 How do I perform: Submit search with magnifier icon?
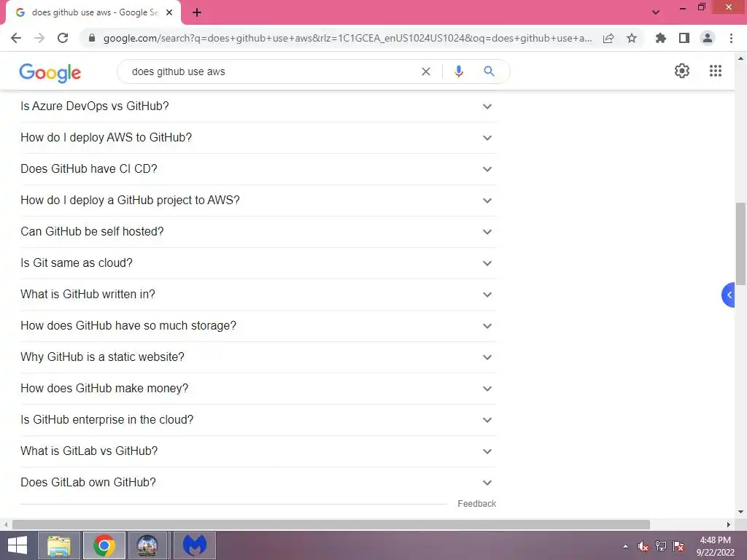[x=489, y=71]
